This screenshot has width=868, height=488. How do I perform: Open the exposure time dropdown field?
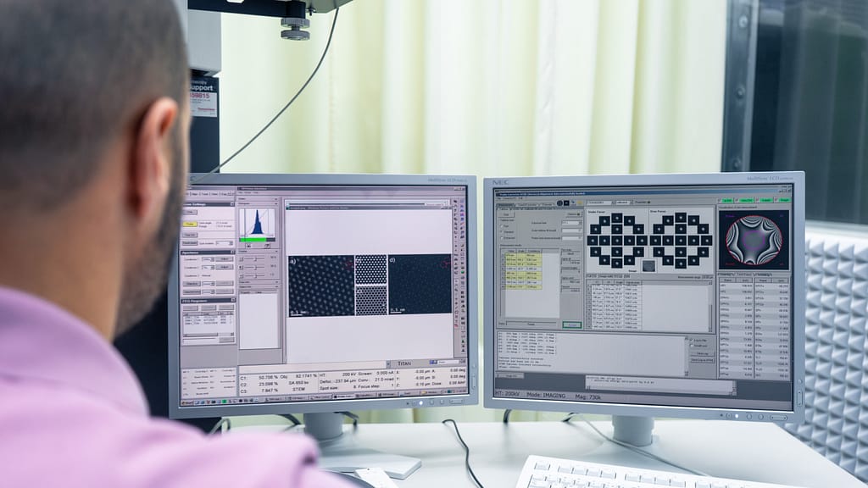click(571, 223)
